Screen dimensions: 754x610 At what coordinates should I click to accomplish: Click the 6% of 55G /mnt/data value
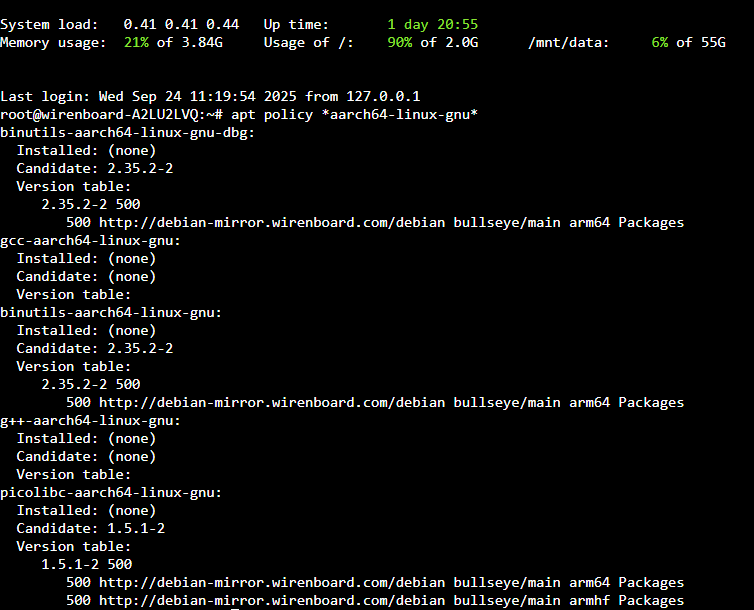(688, 43)
